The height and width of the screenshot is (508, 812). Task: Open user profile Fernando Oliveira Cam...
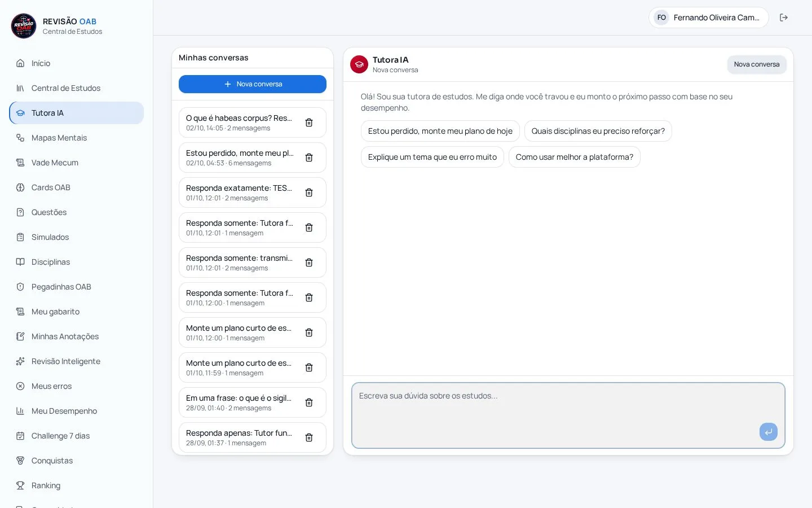pyautogui.click(x=709, y=17)
